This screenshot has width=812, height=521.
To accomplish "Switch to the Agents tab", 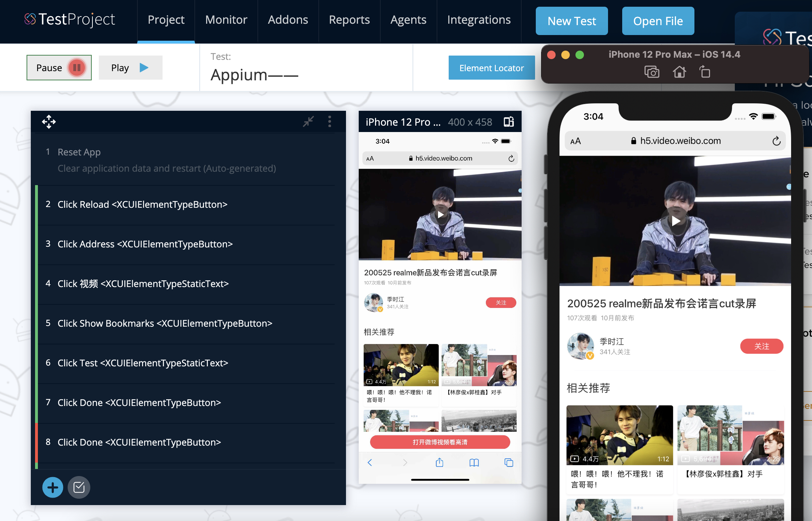I will 408,20.
